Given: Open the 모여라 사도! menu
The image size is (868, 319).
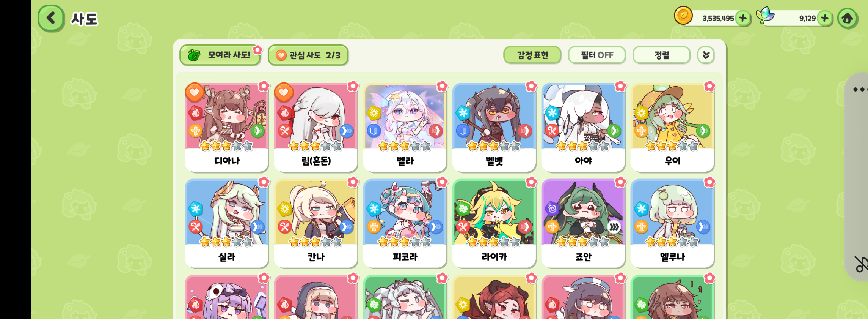Looking at the screenshot, I should (220, 55).
